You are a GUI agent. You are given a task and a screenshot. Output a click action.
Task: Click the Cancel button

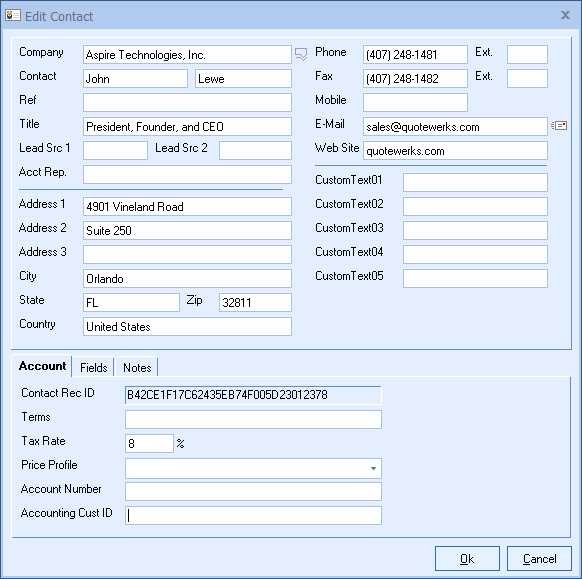tap(539, 559)
